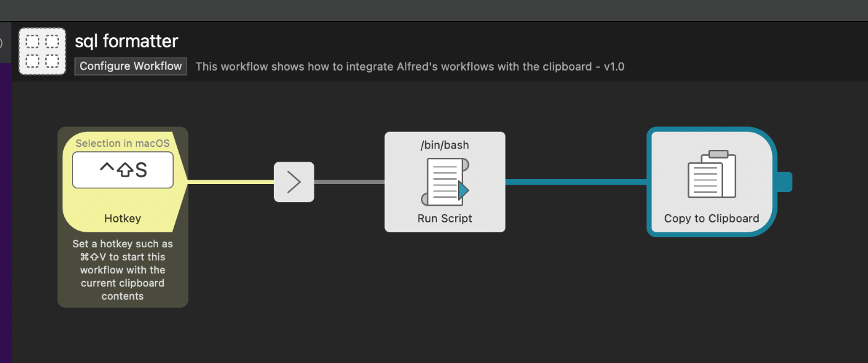Click the Copy to Clipboard node label
This screenshot has width=868, height=363.
711,218
